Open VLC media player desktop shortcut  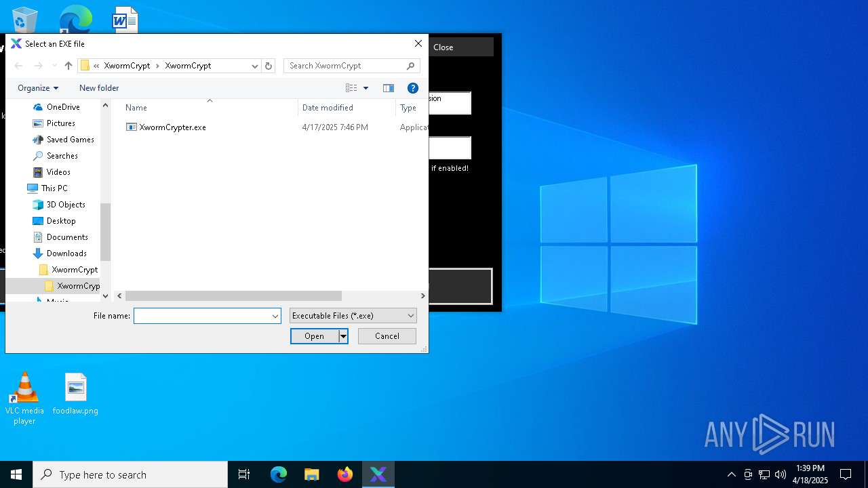(24, 399)
